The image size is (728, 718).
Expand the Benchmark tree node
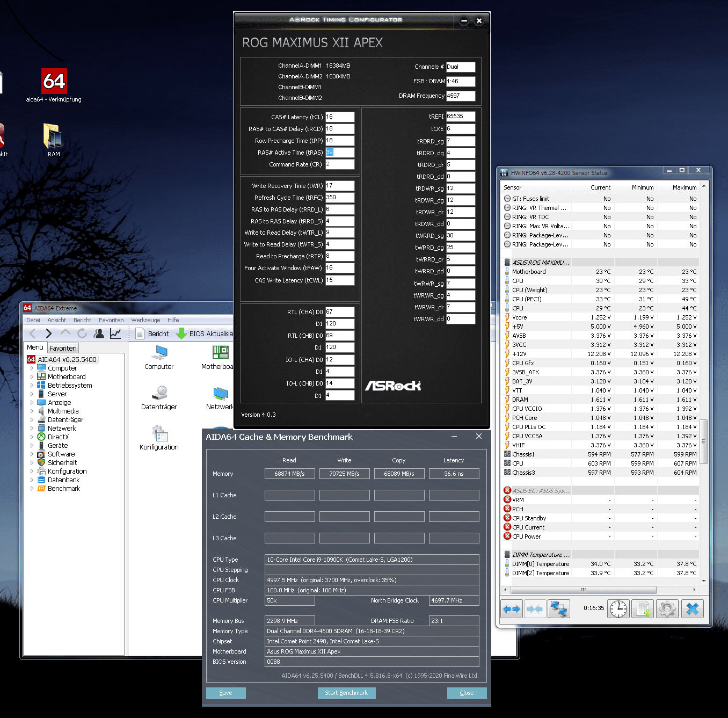tap(32, 489)
